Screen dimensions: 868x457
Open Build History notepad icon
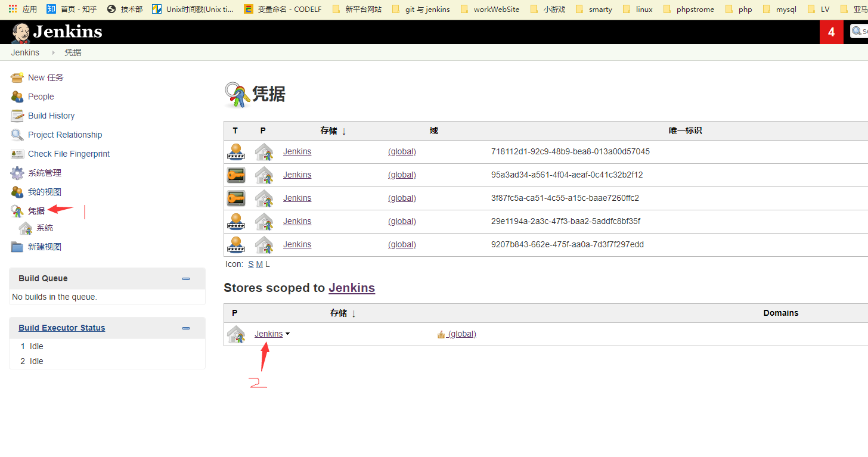tap(17, 116)
